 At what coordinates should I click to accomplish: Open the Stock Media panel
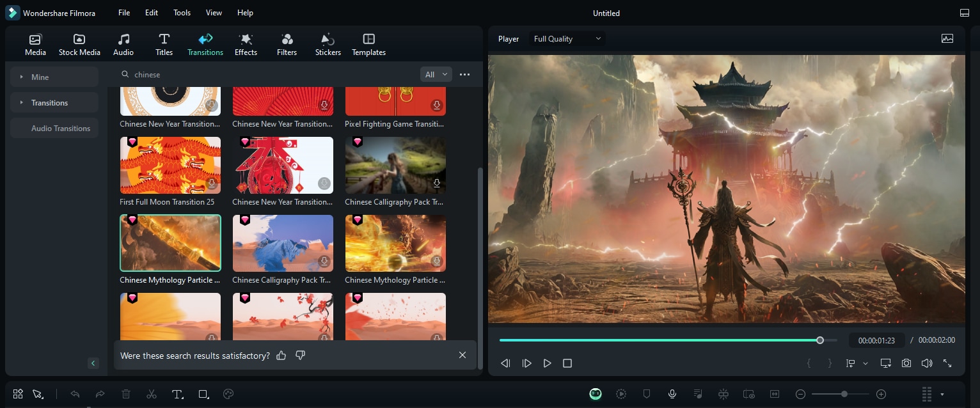(x=79, y=43)
